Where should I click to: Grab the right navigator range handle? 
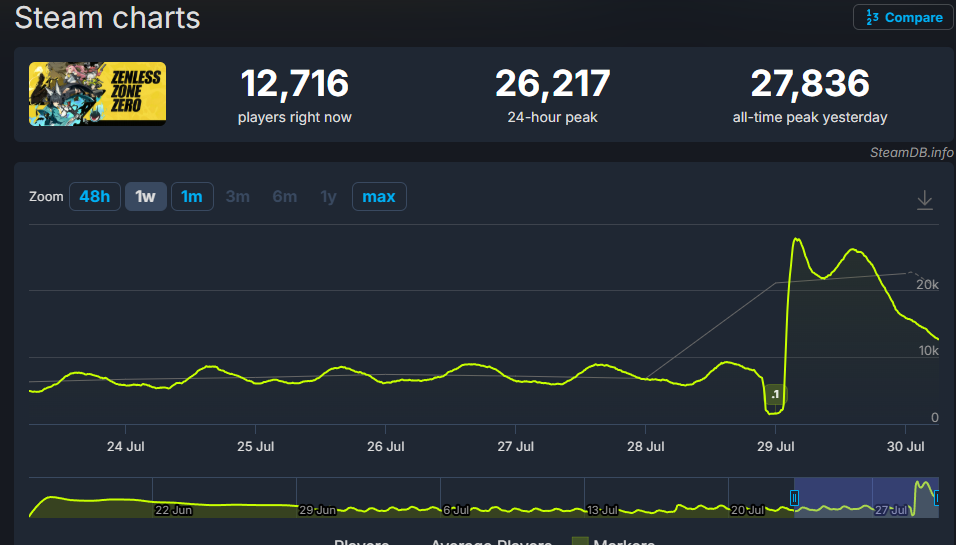coord(937,498)
